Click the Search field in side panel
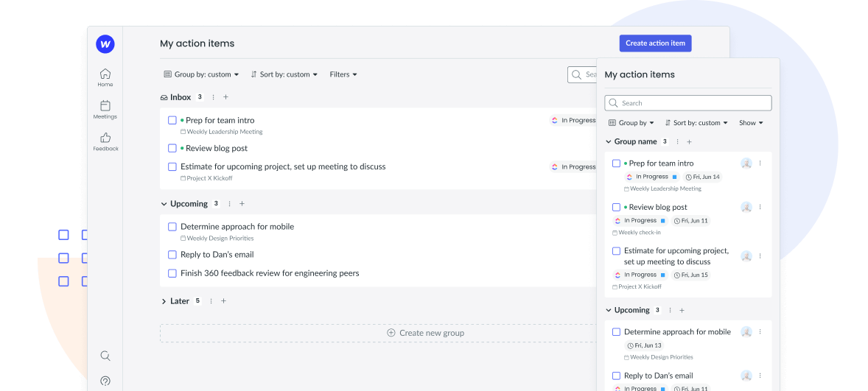The image size is (868, 391). 688,103
